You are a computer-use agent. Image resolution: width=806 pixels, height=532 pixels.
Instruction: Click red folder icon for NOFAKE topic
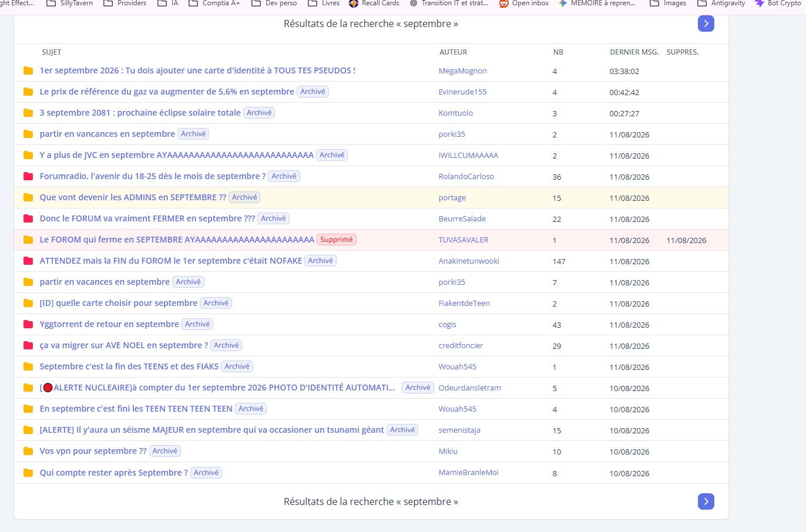28,261
